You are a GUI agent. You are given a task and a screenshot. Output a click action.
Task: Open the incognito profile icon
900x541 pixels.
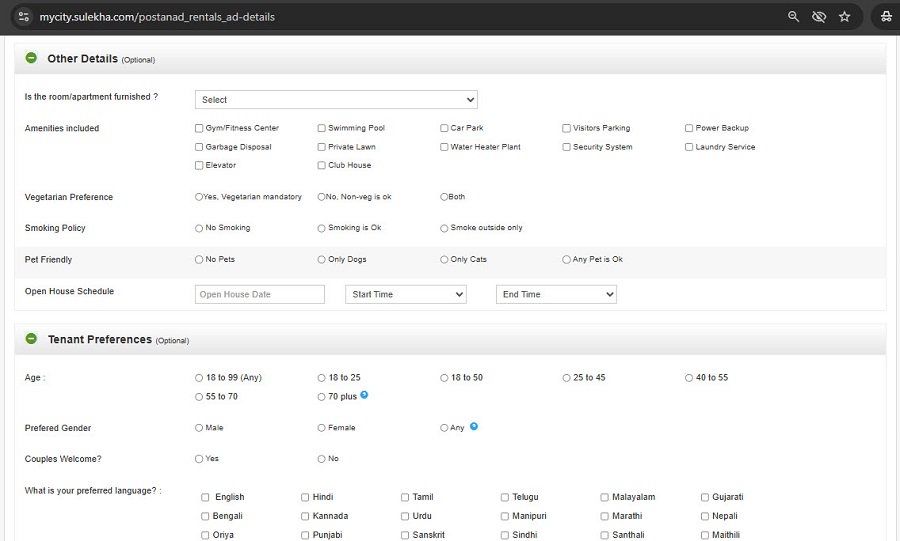886,17
